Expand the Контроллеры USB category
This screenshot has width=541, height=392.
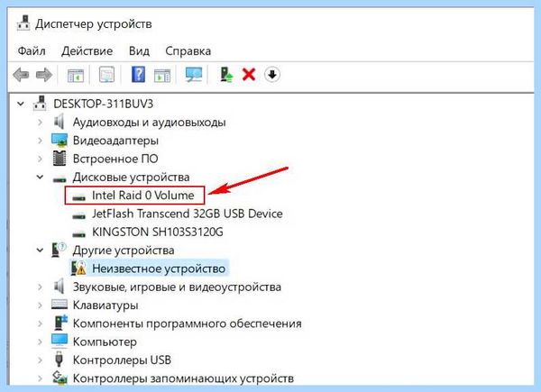[40, 360]
